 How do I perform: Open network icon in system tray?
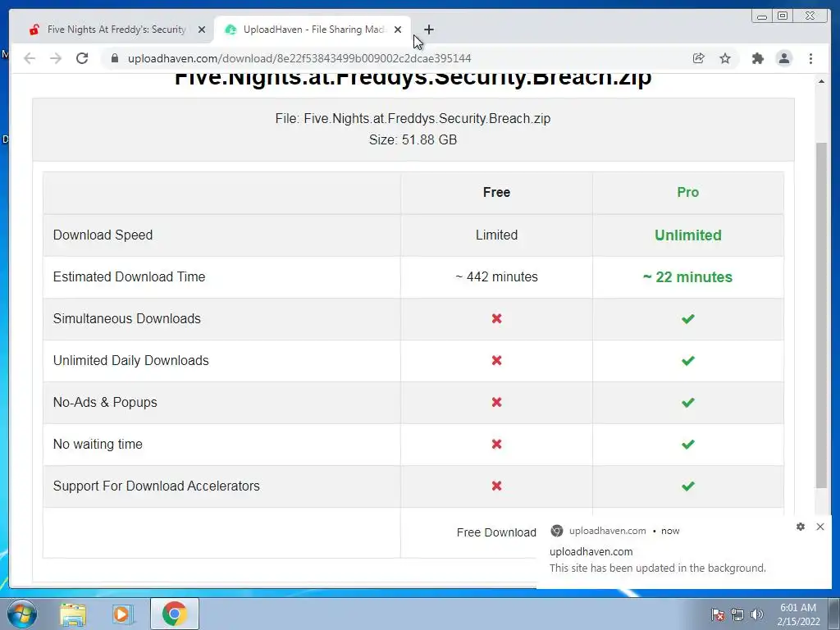click(x=737, y=614)
